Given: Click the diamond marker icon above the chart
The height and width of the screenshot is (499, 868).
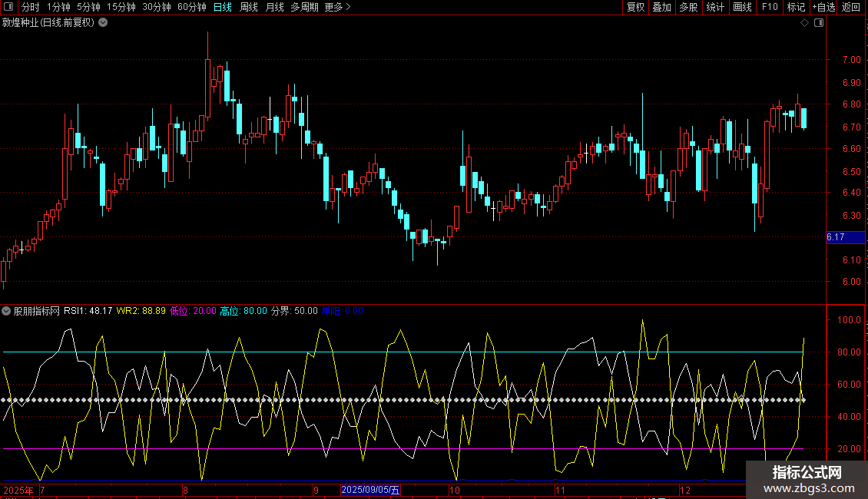Looking at the screenshot, I should click(804, 23).
